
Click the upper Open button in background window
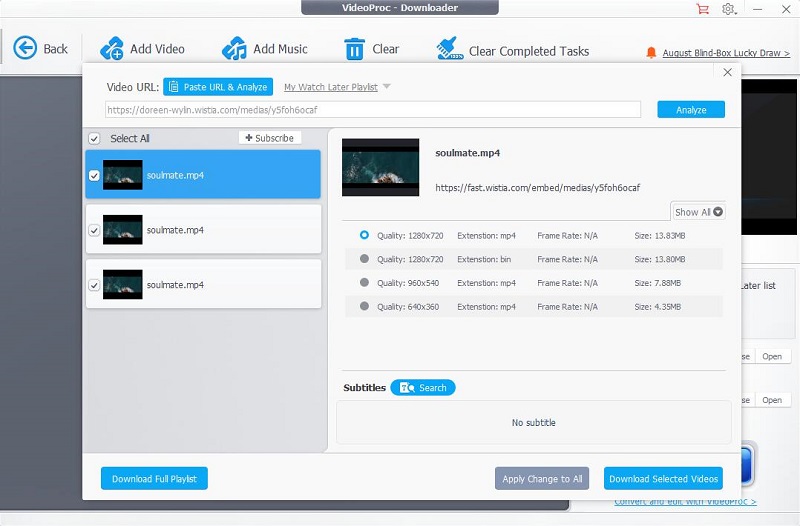pyautogui.click(x=772, y=357)
